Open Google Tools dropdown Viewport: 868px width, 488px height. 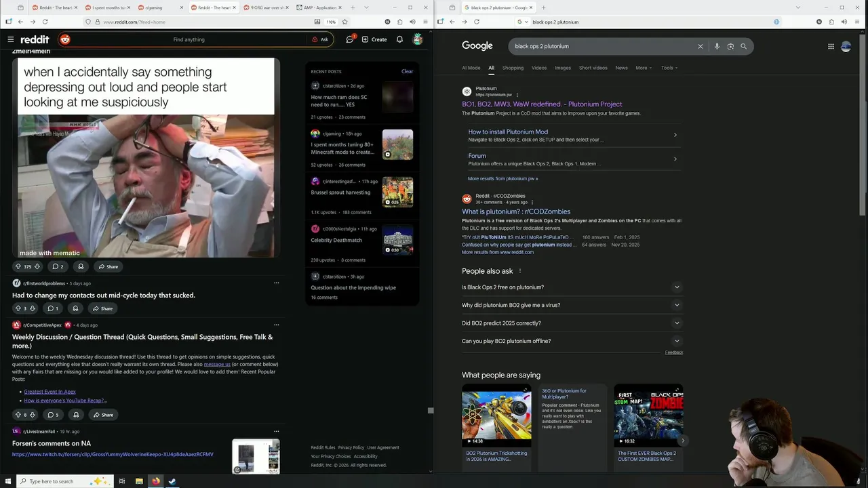(x=669, y=68)
